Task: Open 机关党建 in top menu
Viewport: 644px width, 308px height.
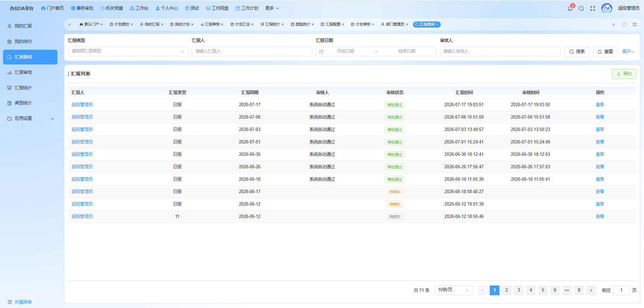Action: tap(112, 8)
